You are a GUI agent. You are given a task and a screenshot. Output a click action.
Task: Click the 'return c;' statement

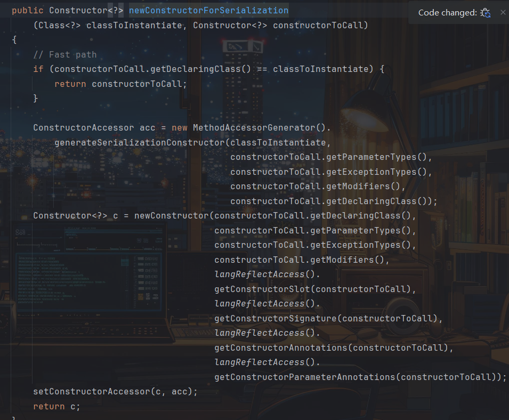click(x=56, y=406)
